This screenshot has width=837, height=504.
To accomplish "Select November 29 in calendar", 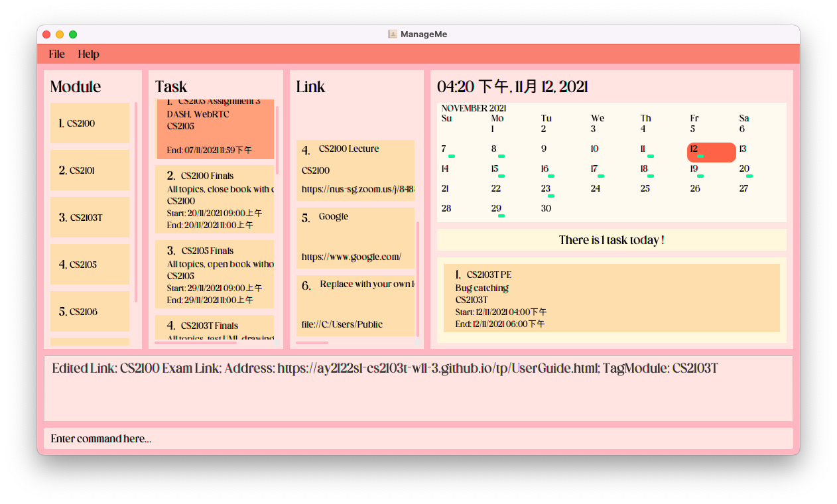I will (496, 209).
